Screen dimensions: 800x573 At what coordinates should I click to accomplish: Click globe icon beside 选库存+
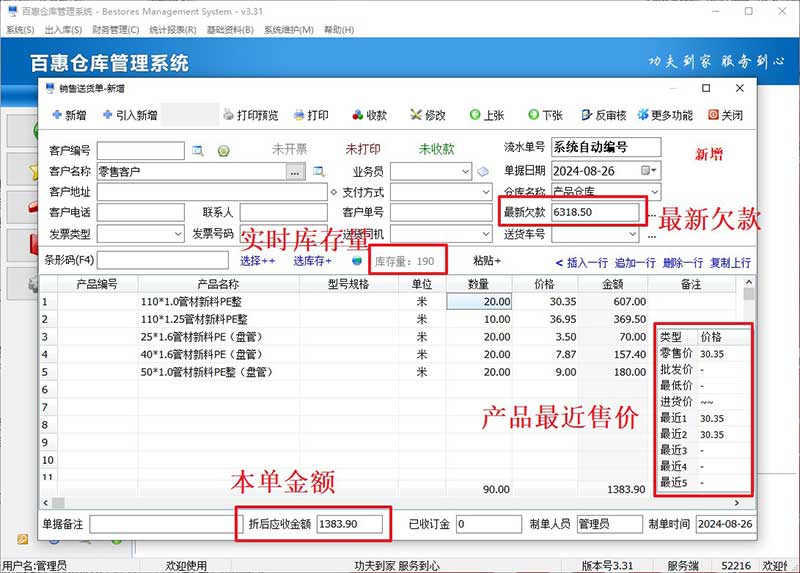357,261
